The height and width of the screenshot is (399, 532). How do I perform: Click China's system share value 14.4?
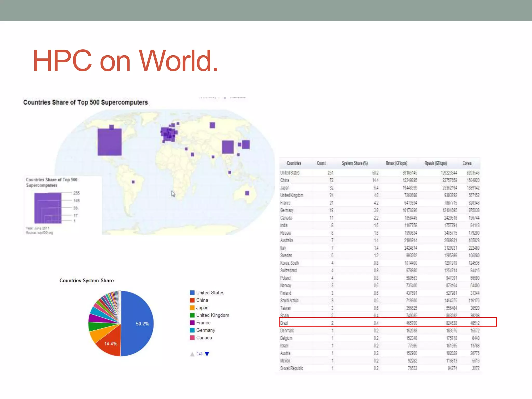coord(375,180)
